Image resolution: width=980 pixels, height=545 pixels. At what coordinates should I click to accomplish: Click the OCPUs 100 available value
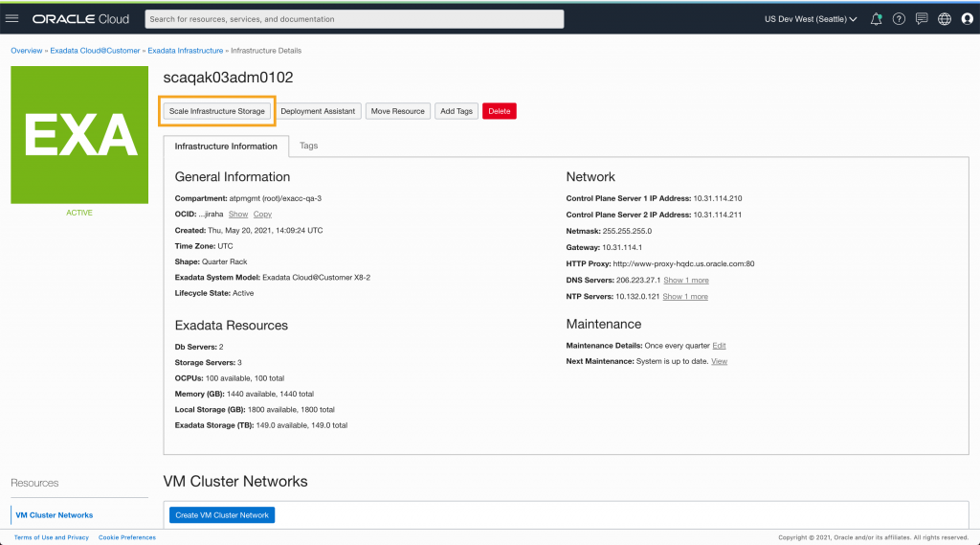pyautogui.click(x=245, y=378)
